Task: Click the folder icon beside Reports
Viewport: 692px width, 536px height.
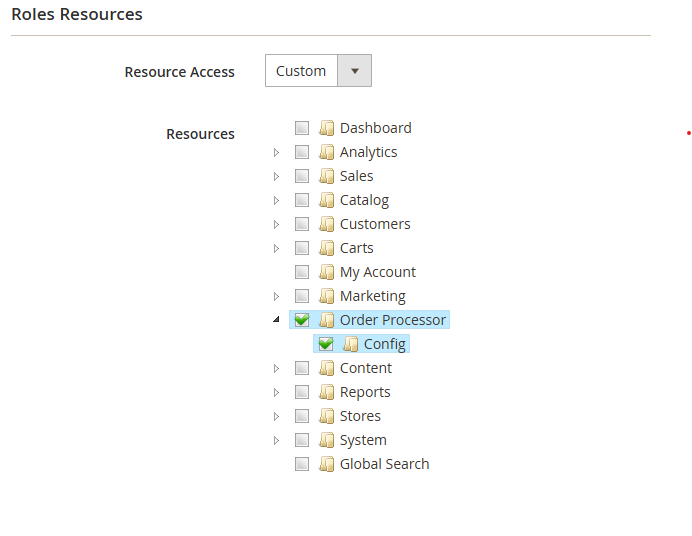Action: coord(326,392)
